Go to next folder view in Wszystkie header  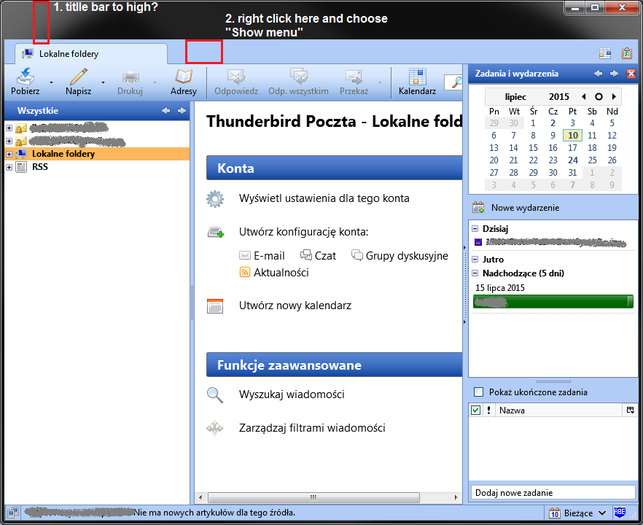pos(182,111)
